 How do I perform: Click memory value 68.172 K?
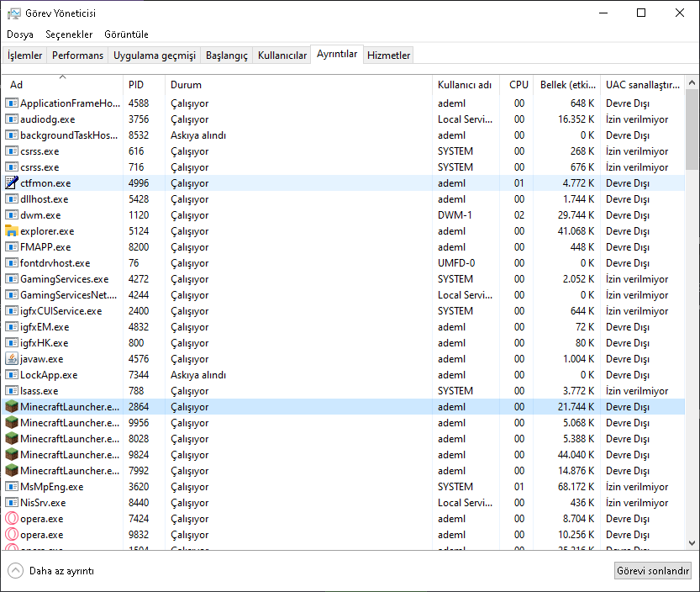click(576, 487)
